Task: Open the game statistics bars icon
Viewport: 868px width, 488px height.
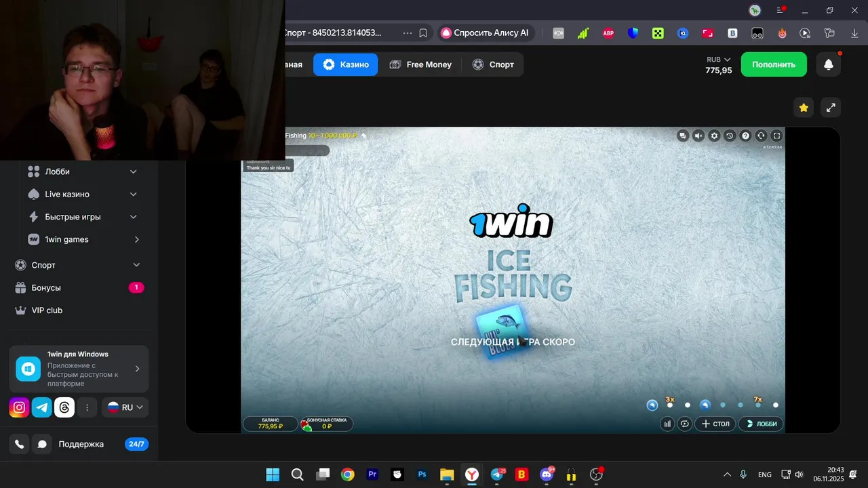Action: coord(667,424)
